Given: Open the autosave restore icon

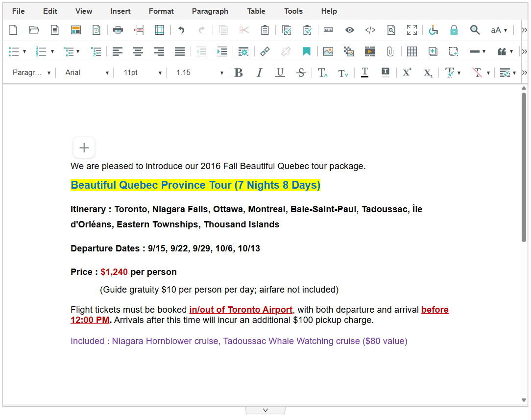Looking at the screenshot, I should coord(97,30).
